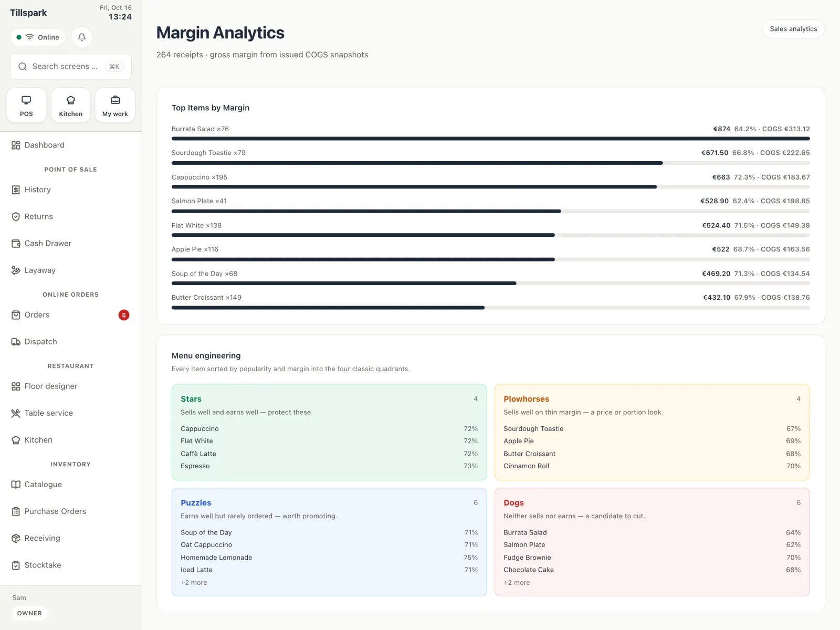Click the Stars quadrant heading
The height and width of the screenshot is (630, 840).
(191, 399)
